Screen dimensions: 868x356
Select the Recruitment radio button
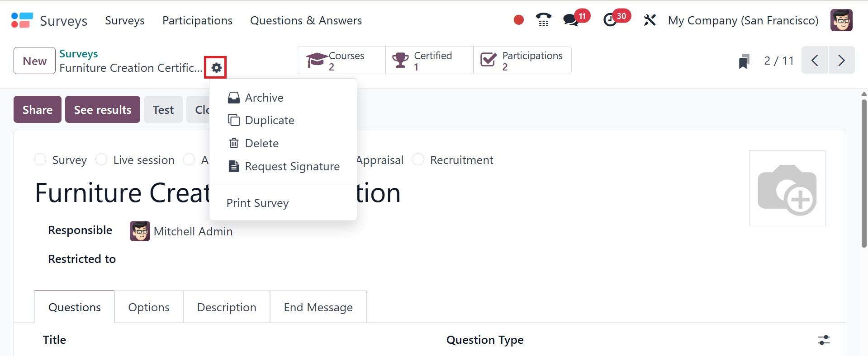pyautogui.click(x=418, y=160)
